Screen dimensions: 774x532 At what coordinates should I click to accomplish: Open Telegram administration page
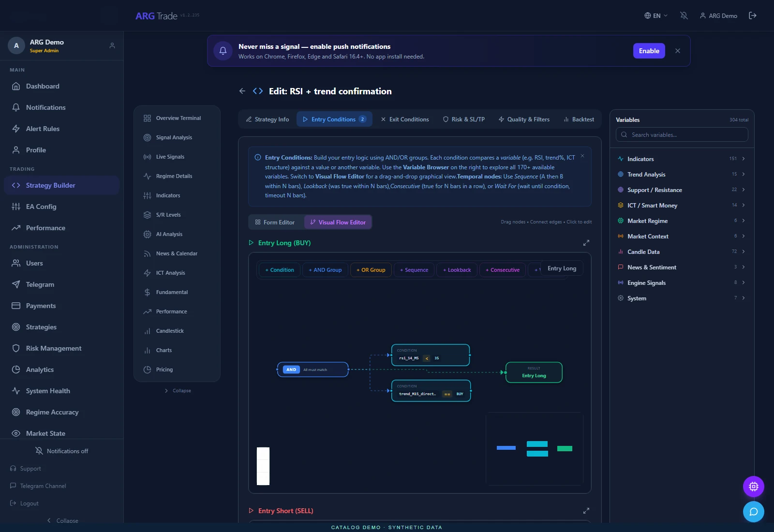61,284
